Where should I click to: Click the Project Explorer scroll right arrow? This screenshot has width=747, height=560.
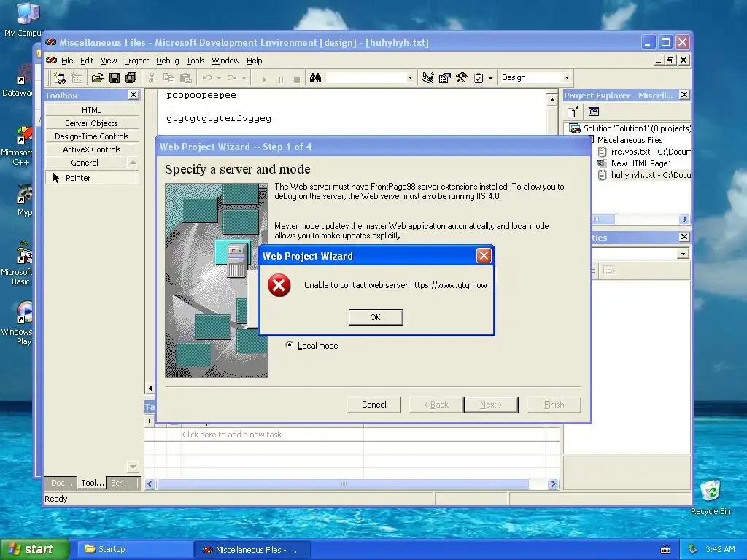(684, 219)
